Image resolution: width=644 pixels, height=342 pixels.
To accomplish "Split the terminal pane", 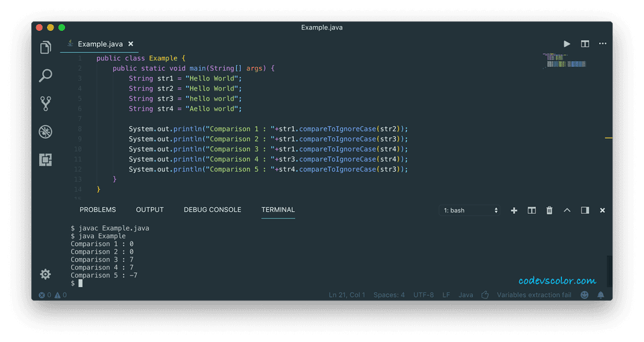I will 531,211.
